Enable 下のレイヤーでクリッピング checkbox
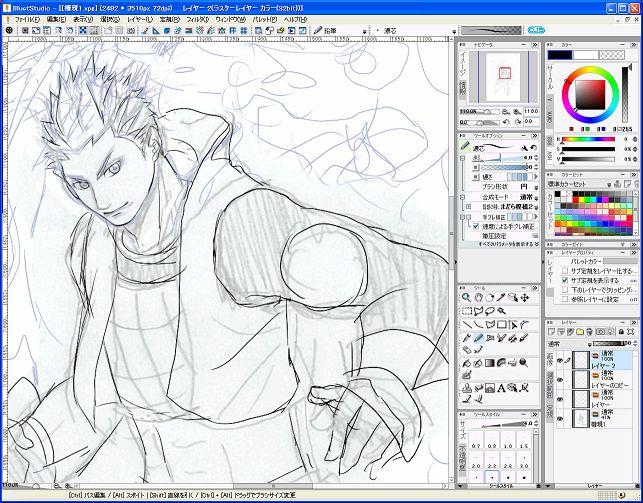 click(564, 289)
